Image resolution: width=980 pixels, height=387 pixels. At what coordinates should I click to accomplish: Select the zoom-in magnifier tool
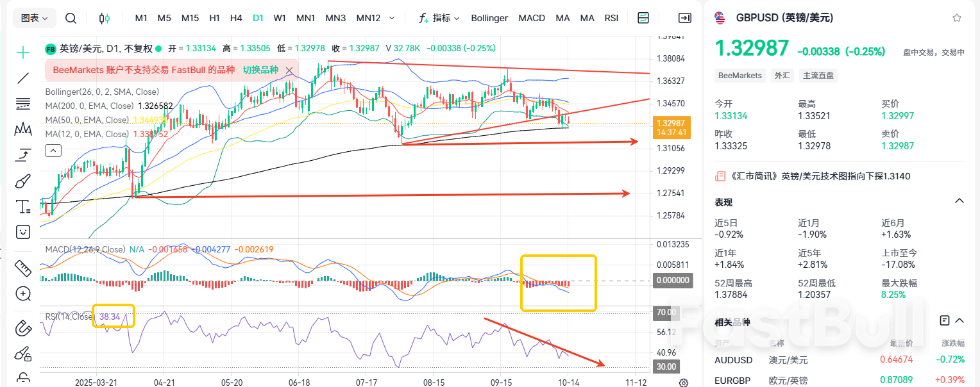click(x=22, y=293)
